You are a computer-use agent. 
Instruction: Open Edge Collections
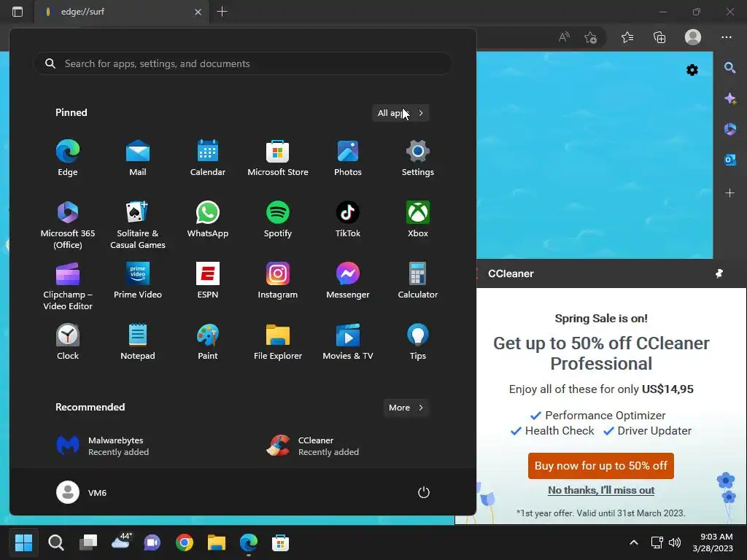pyautogui.click(x=659, y=37)
